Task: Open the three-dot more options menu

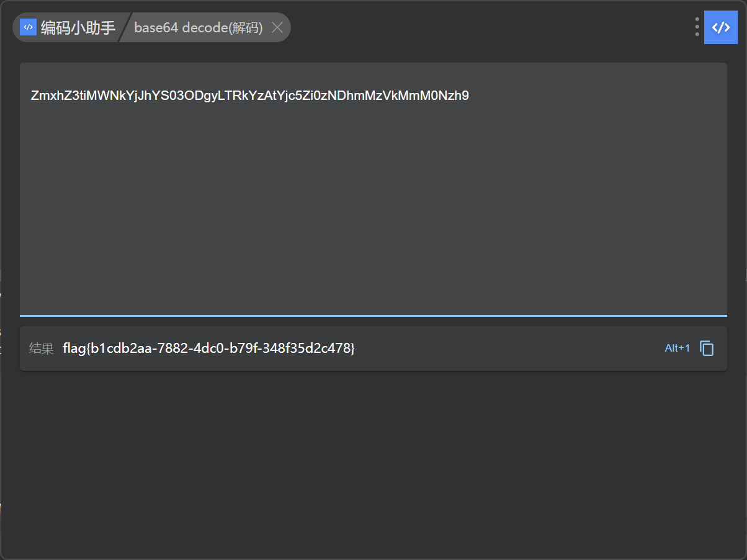Action: (x=697, y=27)
